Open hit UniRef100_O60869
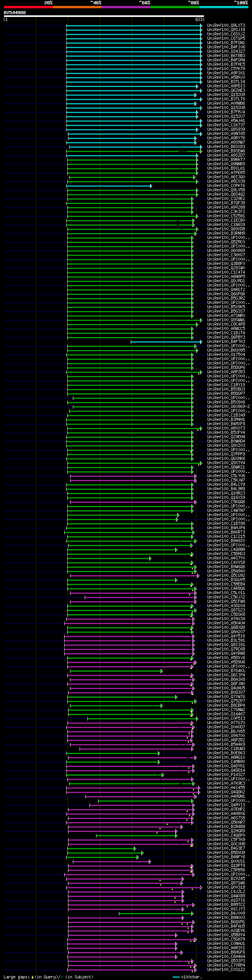Image resolution: width=252 pixels, height=980 pixels. 226,251
